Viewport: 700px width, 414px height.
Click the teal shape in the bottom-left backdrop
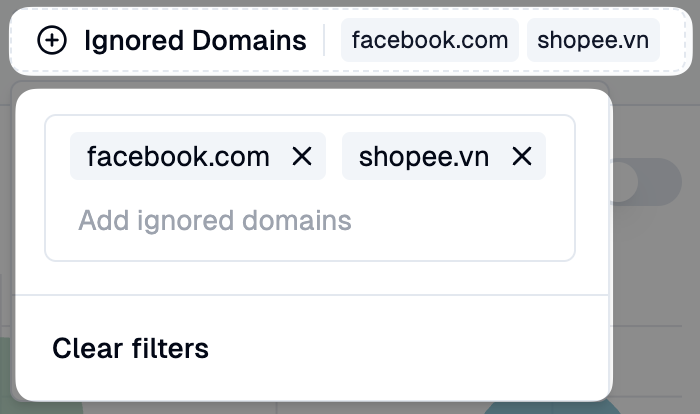click(x=6, y=385)
